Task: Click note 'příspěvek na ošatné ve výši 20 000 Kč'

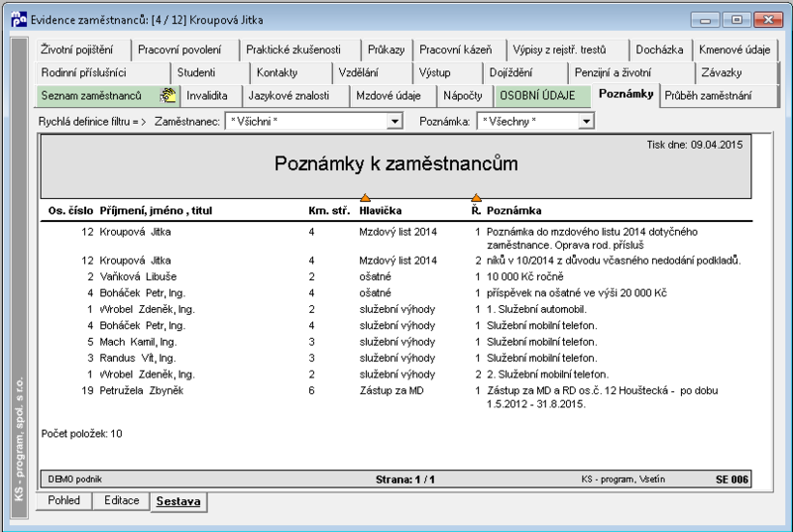Action: click(577, 292)
